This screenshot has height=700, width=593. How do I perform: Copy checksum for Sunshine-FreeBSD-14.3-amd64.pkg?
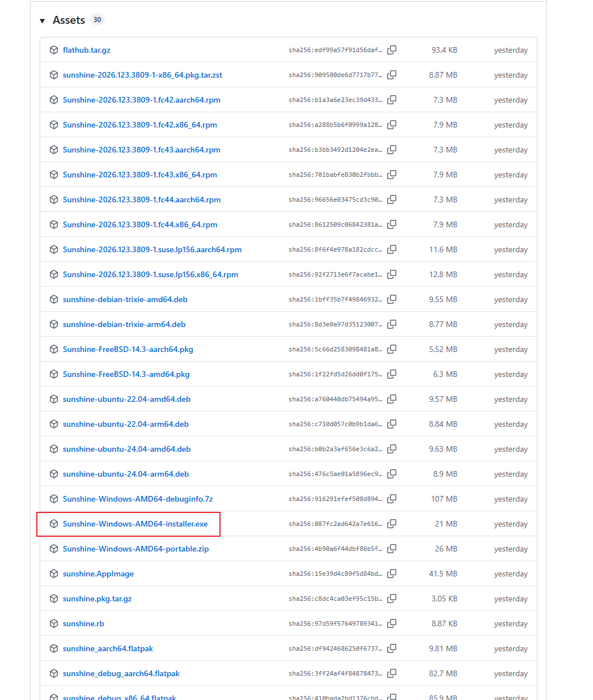click(392, 374)
